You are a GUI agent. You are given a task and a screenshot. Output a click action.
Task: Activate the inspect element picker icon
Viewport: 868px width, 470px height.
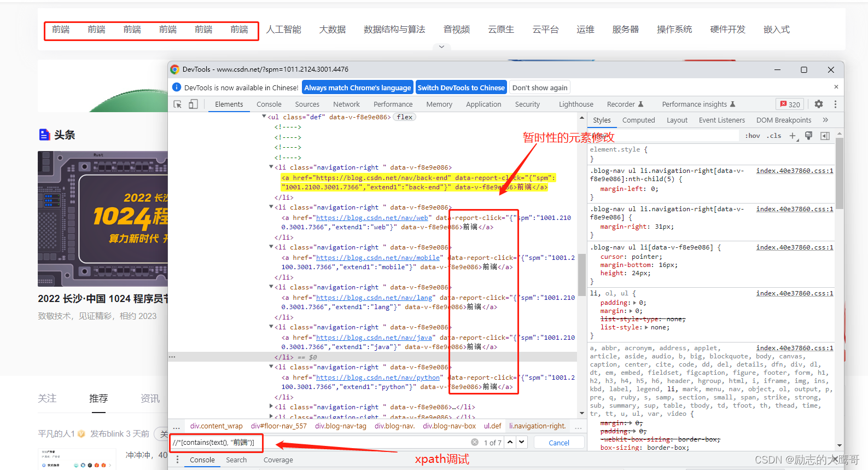[x=177, y=104]
